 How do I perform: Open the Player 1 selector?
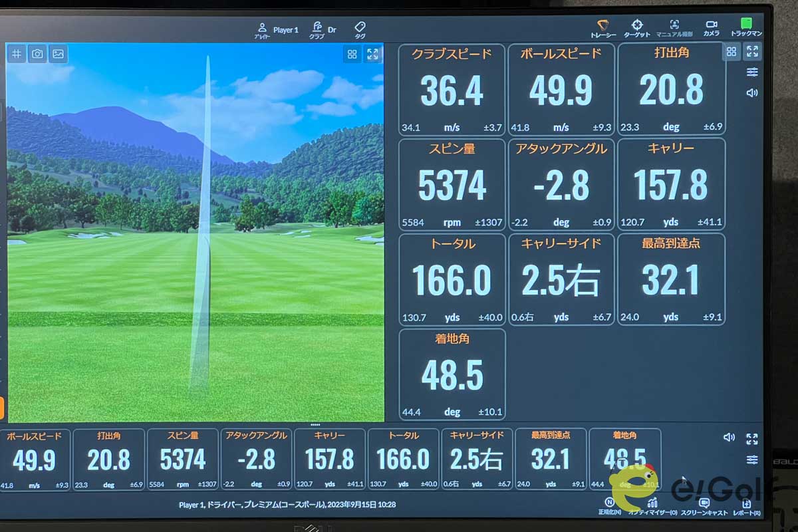[277, 31]
